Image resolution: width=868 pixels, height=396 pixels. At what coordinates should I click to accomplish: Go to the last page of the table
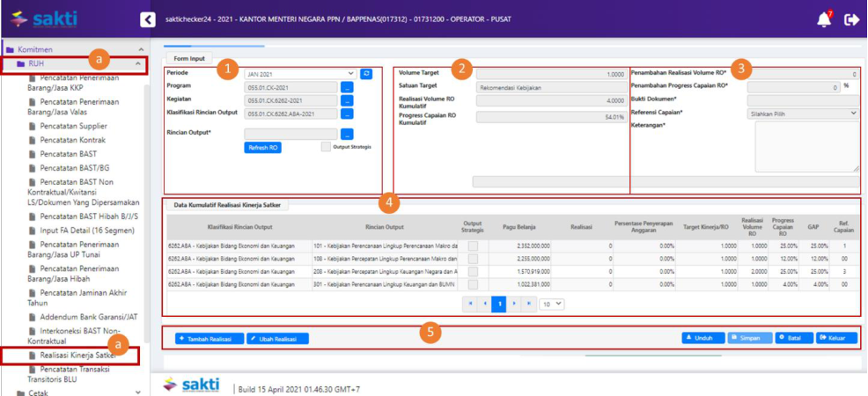coord(528,304)
